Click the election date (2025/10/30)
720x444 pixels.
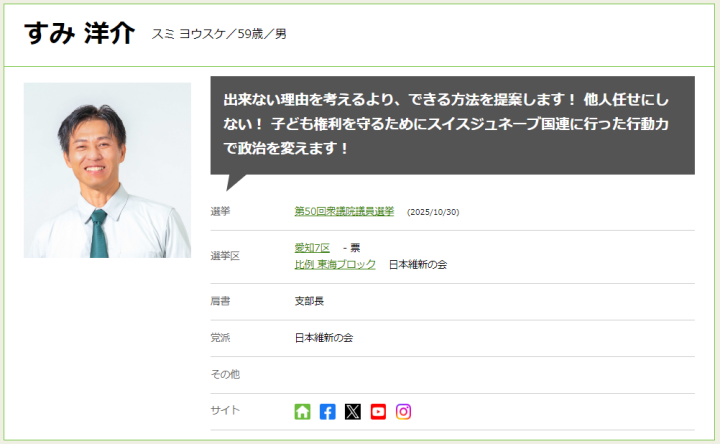pos(433,212)
